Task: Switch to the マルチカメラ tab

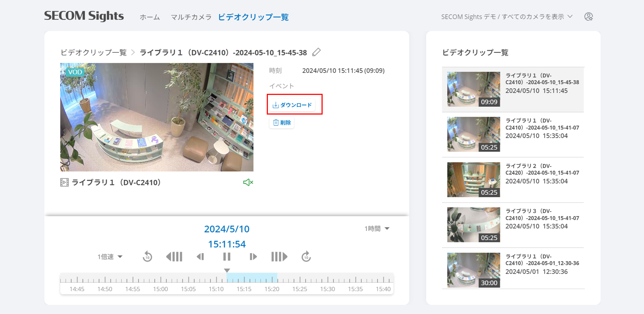Action: [191, 17]
